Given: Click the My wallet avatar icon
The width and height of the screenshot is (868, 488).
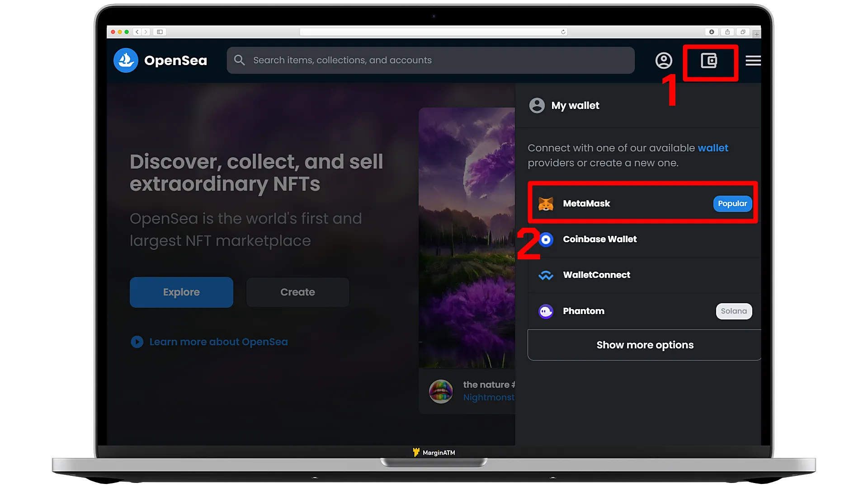Looking at the screenshot, I should [x=537, y=105].
